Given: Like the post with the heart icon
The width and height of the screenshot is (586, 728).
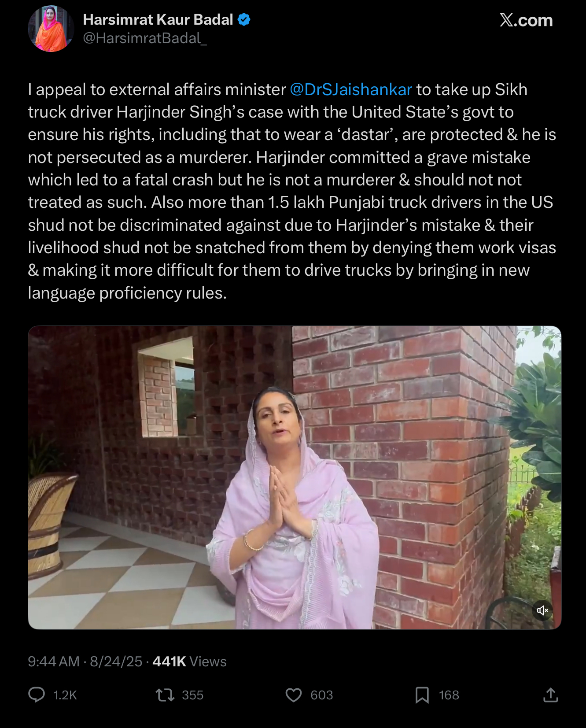Looking at the screenshot, I should click(294, 695).
